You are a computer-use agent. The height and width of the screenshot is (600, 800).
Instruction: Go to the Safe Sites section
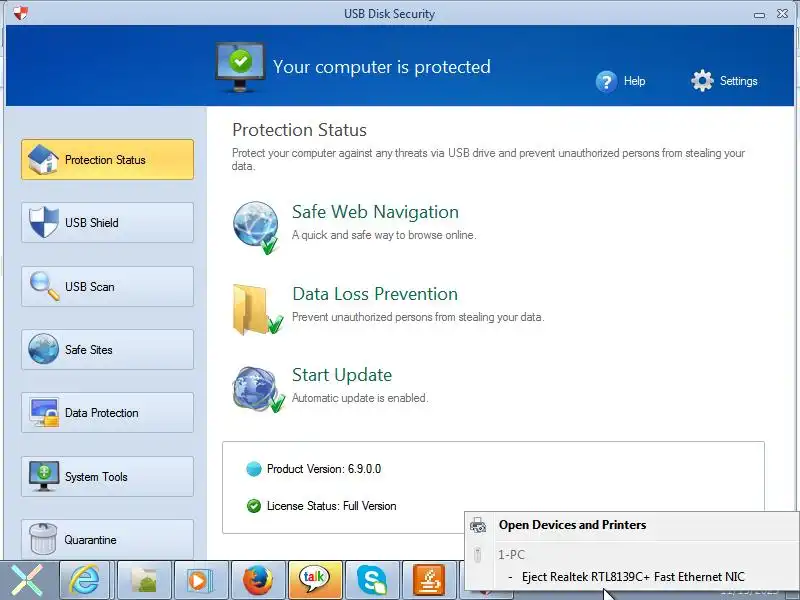[x=107, y=349]
